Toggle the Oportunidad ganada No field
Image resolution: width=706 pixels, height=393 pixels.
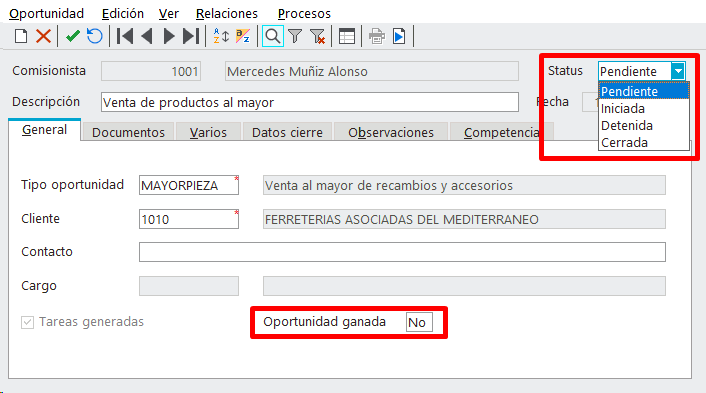point(419,322)
